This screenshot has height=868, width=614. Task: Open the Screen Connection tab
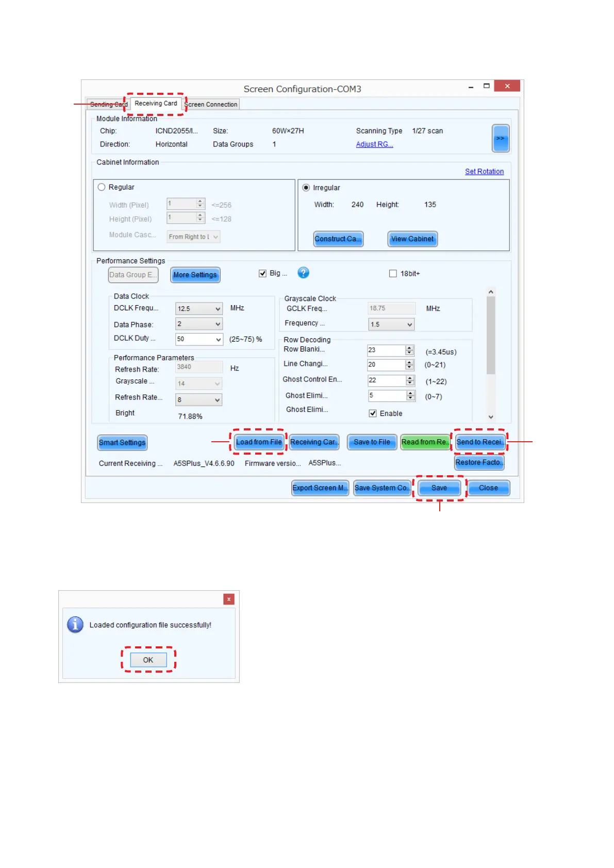point(211,105)
